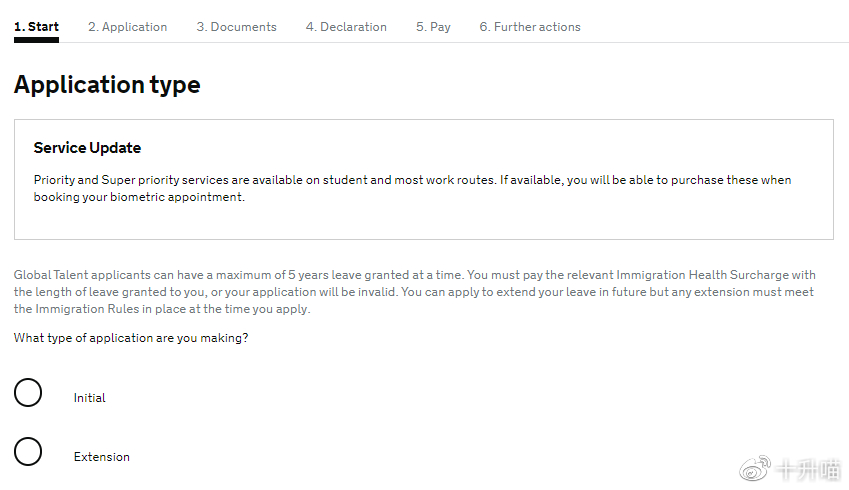Select the Initial radio button
This screenshot has height=490, width=849.
[x=28, y=393]
